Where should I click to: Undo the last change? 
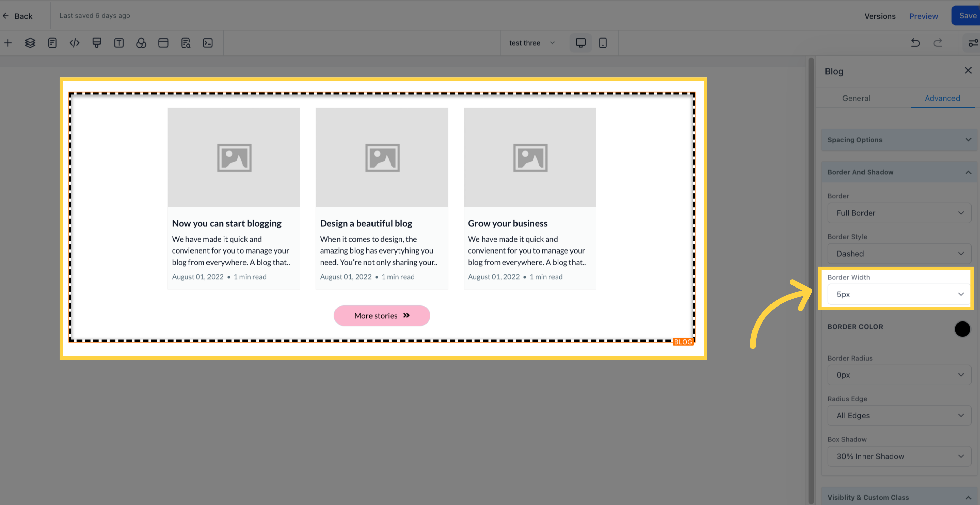(x=915, y=43)
